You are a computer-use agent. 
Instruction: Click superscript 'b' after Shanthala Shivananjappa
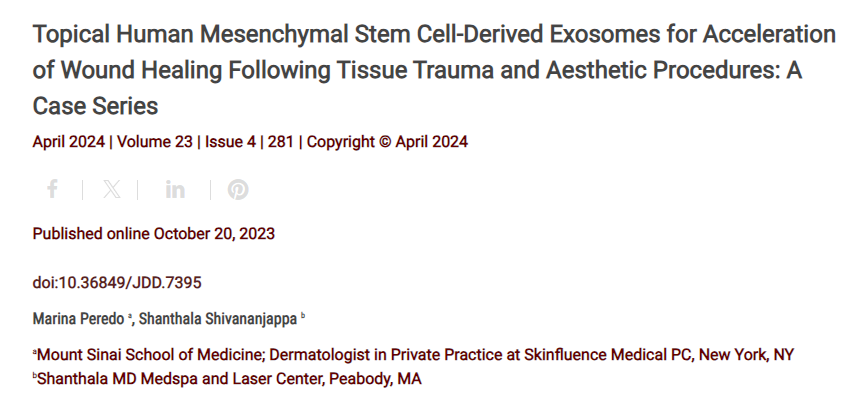click(x=303, y=315)
